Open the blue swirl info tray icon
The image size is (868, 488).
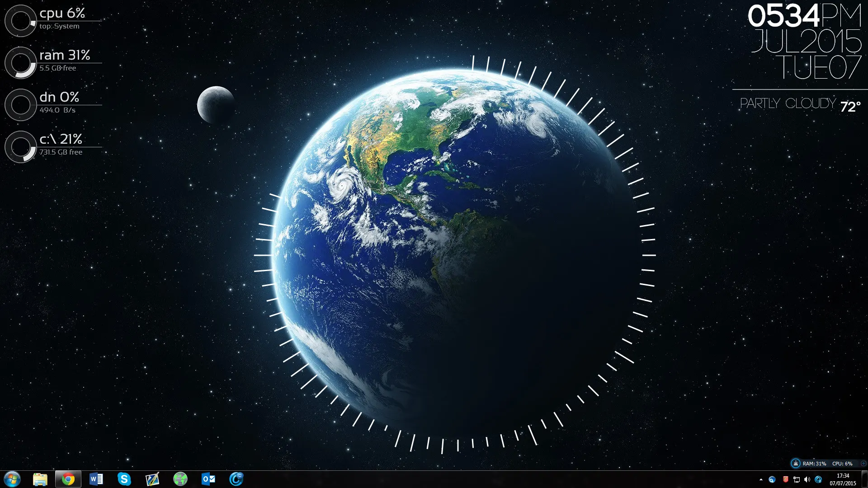[818, 479]
